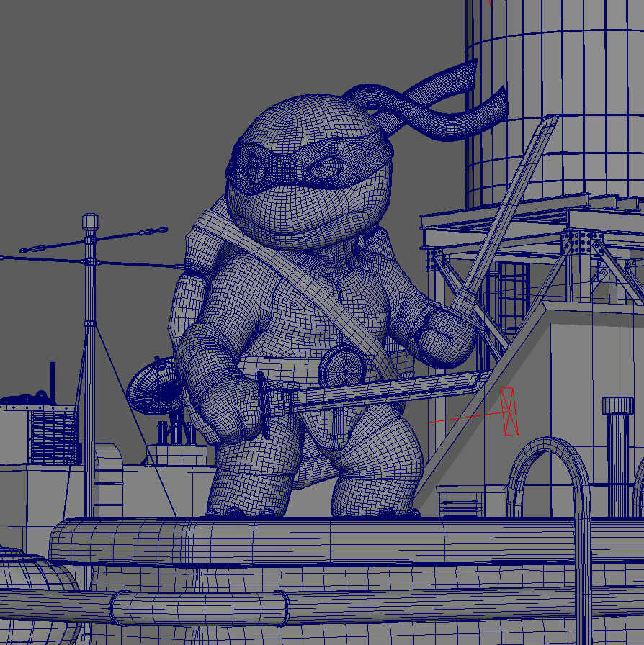Select the round belt buckle
The image size is (644, 645).
pyautogui.click(x=341, y=366)
